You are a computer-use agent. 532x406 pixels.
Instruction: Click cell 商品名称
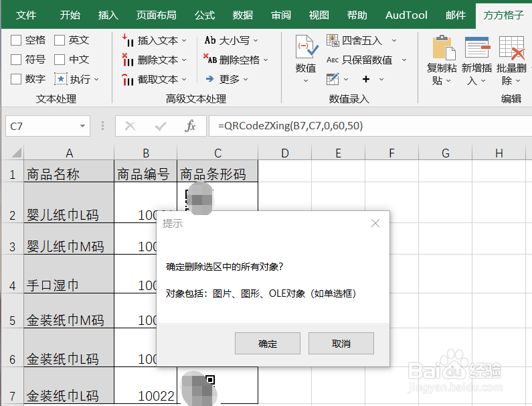(x=69, y=172)
